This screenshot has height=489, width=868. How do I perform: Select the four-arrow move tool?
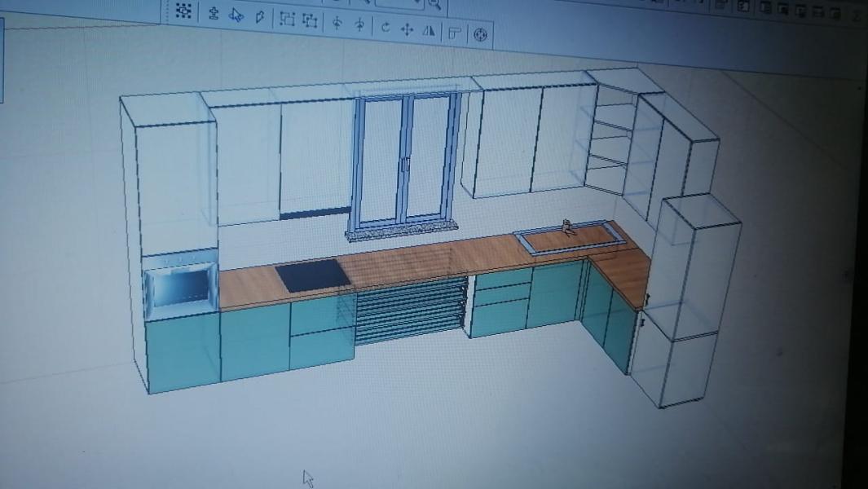coord(407,29)
